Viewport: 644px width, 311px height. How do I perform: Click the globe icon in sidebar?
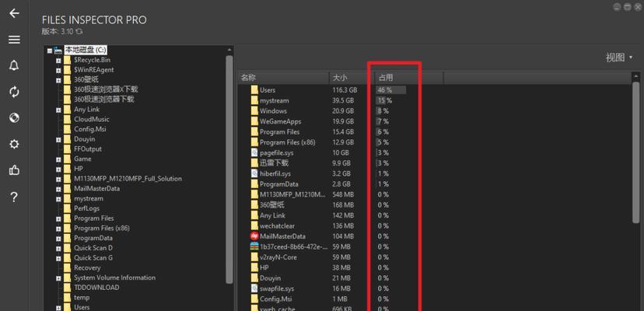pyautogui.click(x=14, y=118)
